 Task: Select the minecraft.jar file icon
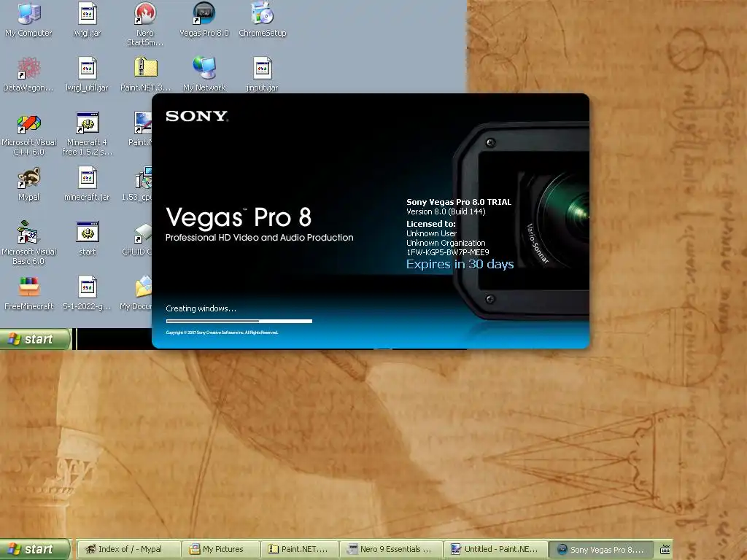point(88,184)
